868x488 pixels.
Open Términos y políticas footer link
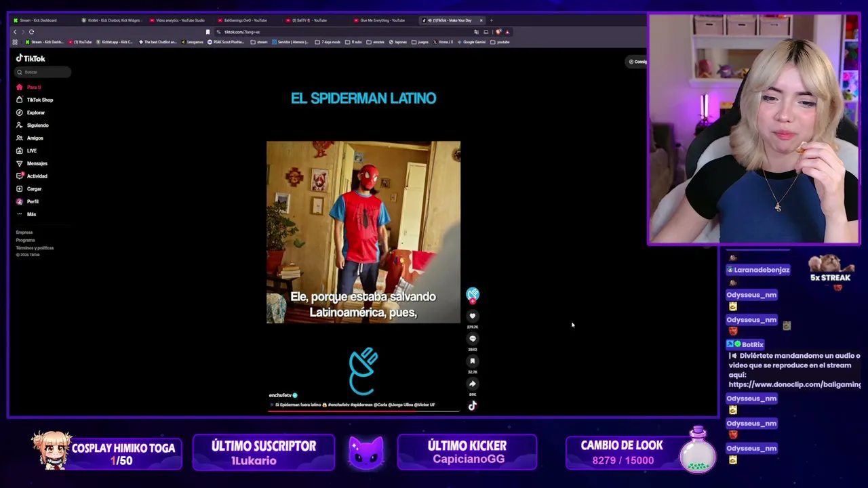(35, 248)
